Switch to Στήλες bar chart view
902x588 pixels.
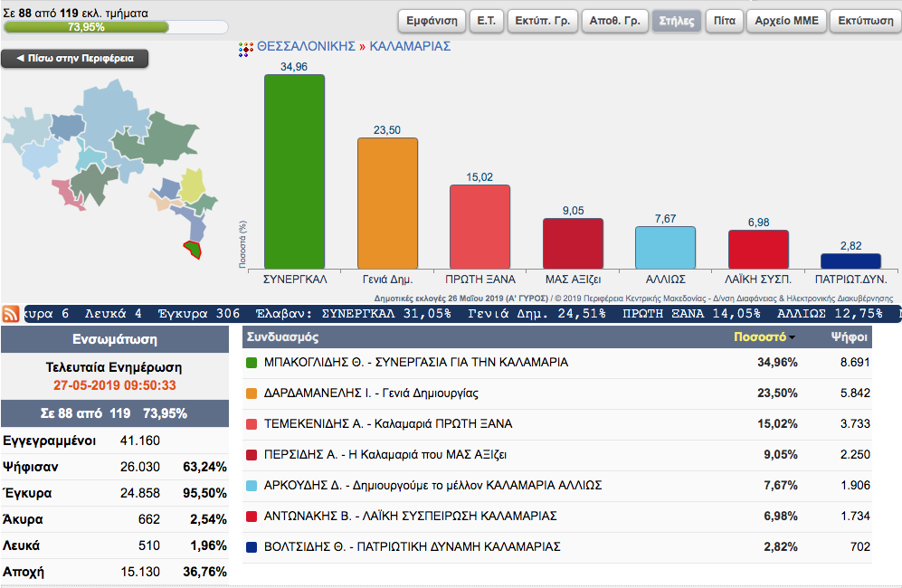677,20
